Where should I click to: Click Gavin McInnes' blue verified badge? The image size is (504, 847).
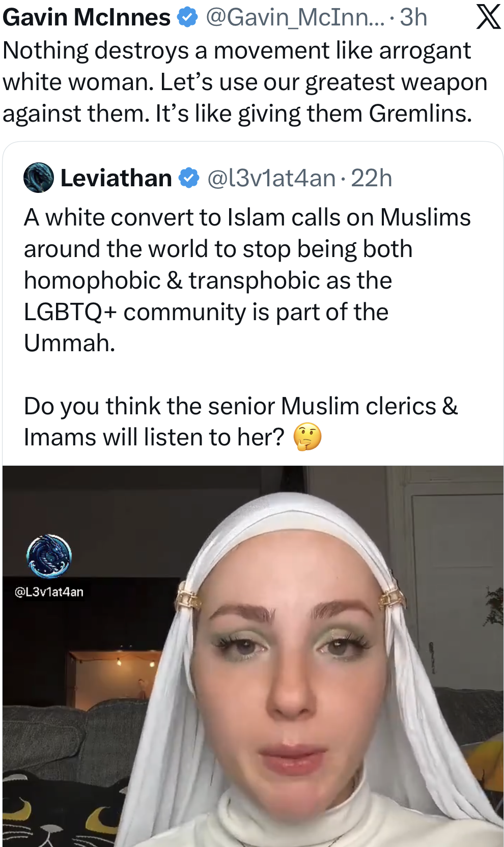[x=187, y=17]
